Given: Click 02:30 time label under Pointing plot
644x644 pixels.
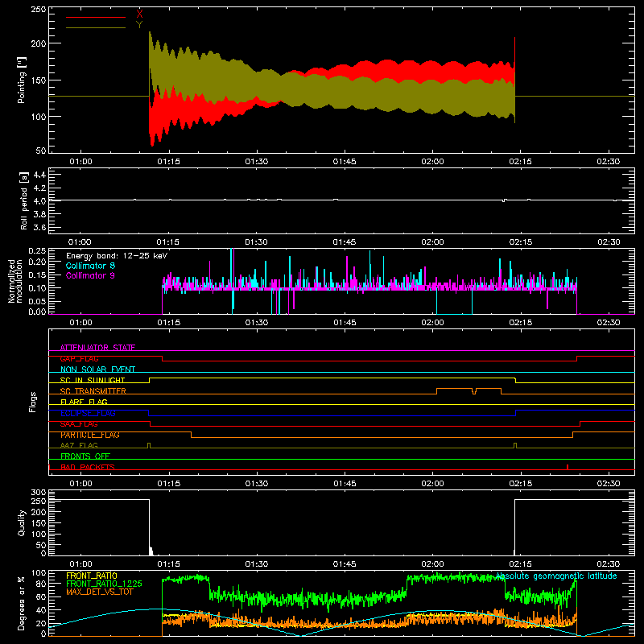Looking at the screenshot, I should 609,162.
